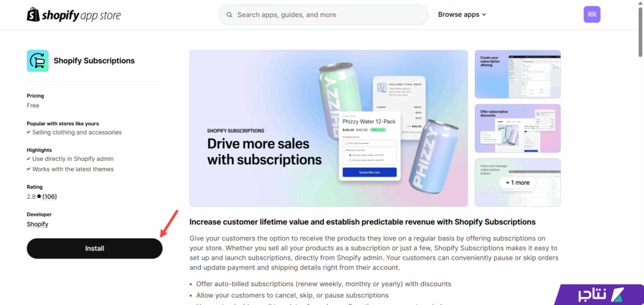Click the Pricing label
Viewport: 644px width, 305px height.
[35, 96]
